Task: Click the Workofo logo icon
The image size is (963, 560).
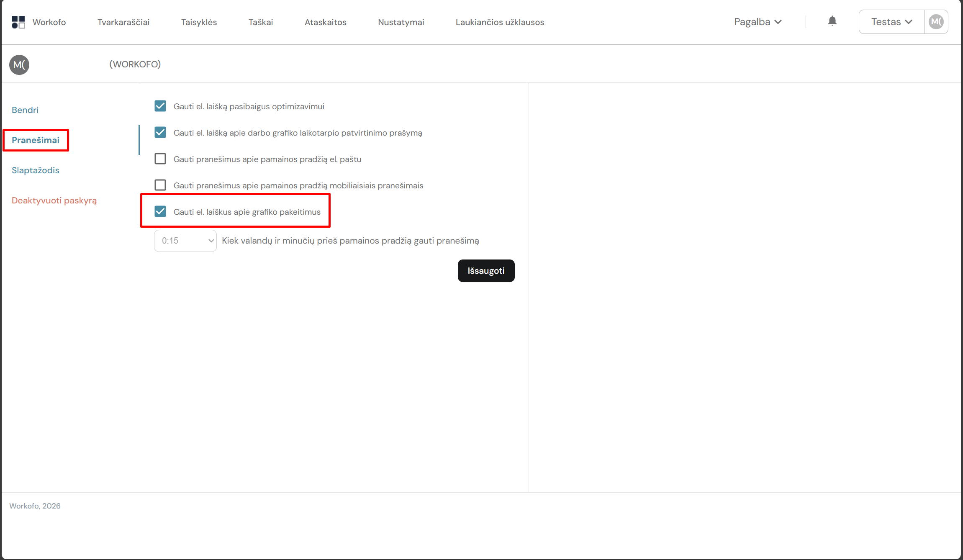Action: pos(18,22)
